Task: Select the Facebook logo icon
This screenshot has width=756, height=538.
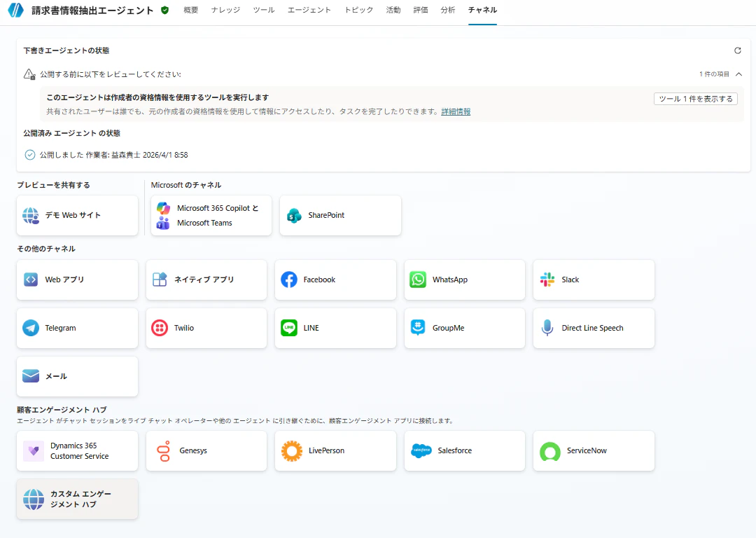Action: [x=289, y=280]
